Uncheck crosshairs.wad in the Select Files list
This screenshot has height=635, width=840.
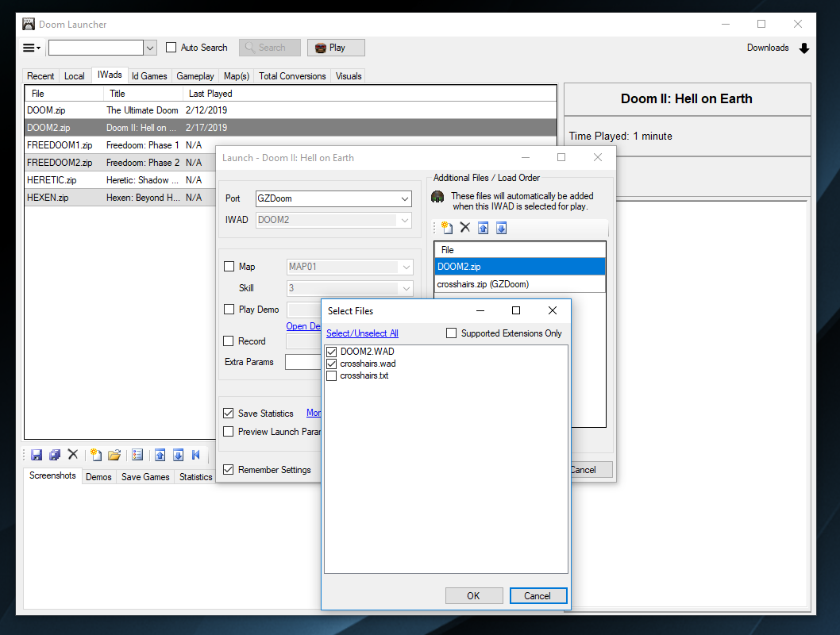331,364
